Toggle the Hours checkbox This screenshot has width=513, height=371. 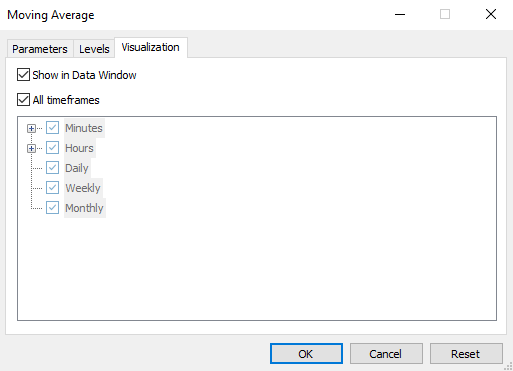tap(52, 148)
